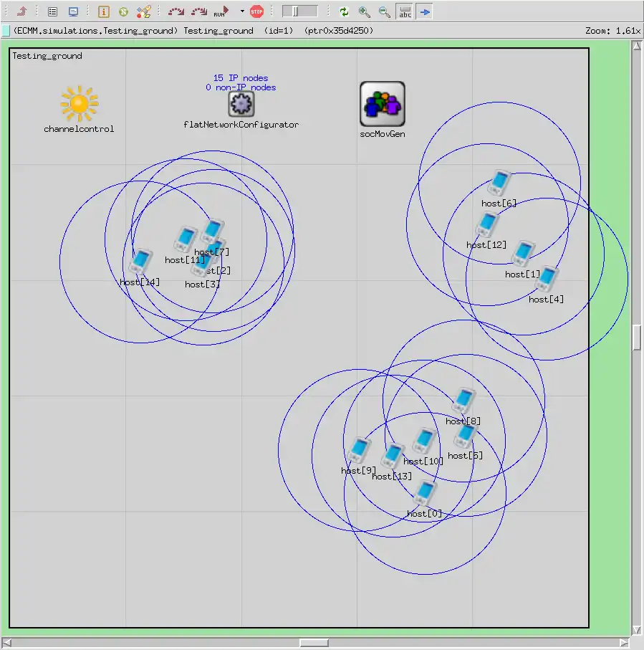The width and height of the screenshot is (644, 650).
Task: Click the '15 IP nodes' text
Action: (x=241, y=78)
